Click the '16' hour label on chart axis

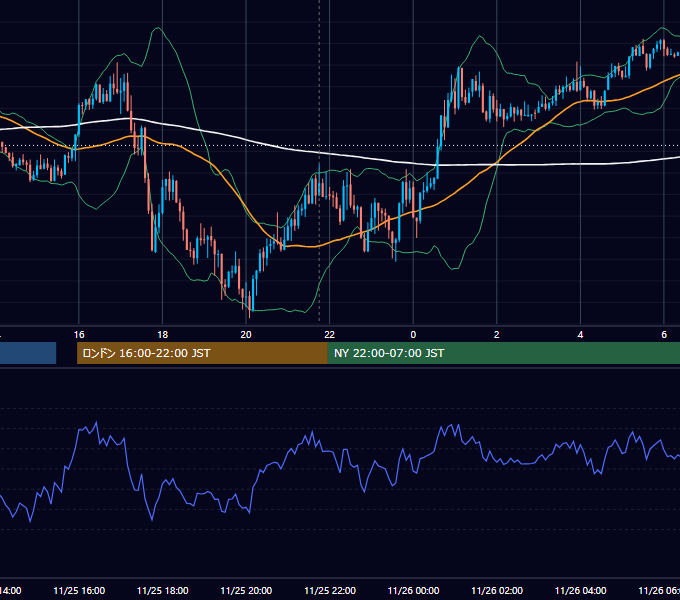coord(79,335)
